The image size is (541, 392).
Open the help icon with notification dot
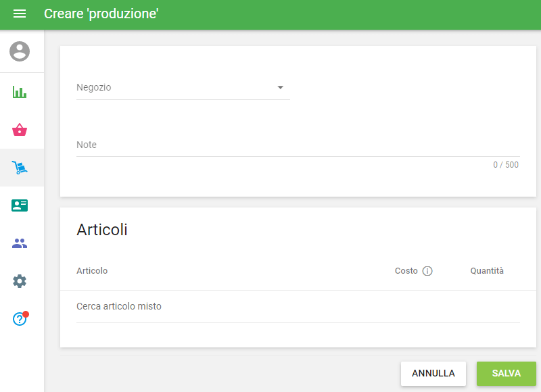point(20,318)
